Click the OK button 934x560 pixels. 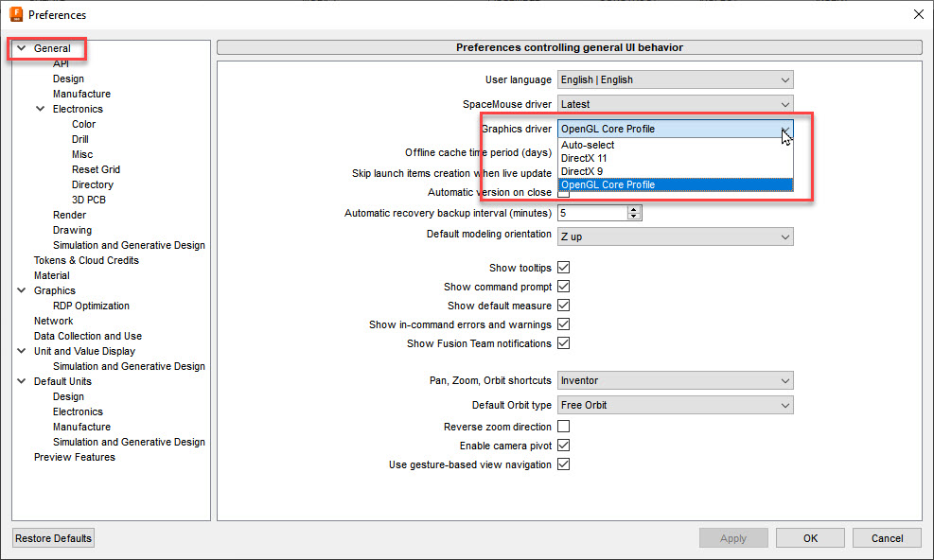tap(810, 538)
